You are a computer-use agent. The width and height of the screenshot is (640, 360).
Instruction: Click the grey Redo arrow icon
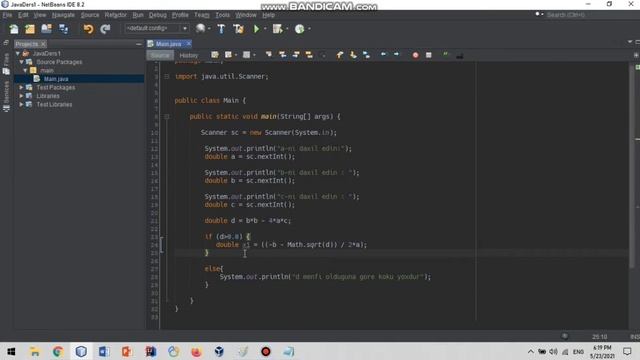(x=105, y=29)
